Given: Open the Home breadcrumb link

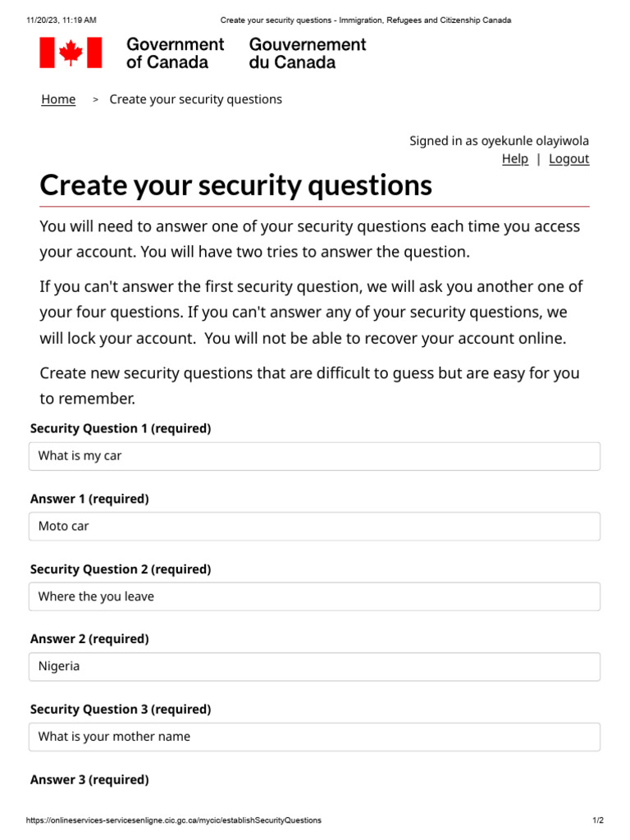Looking at the screenshot, I should tap(58, 99).
